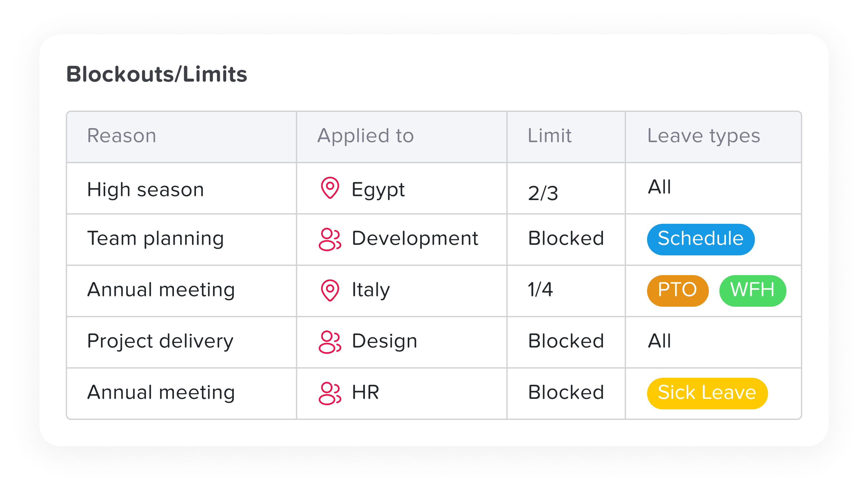Screen dimensions: 868x491
Task: Select the green WFH leave type tag
Action: point(752,291)
